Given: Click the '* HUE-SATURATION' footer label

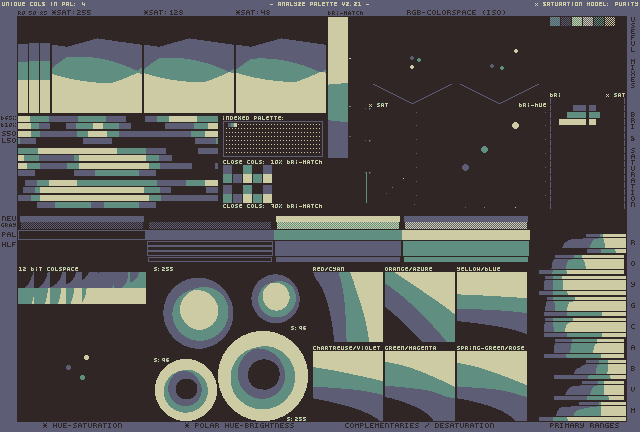Looking at the screenshot, I should (x=82, y=425).
